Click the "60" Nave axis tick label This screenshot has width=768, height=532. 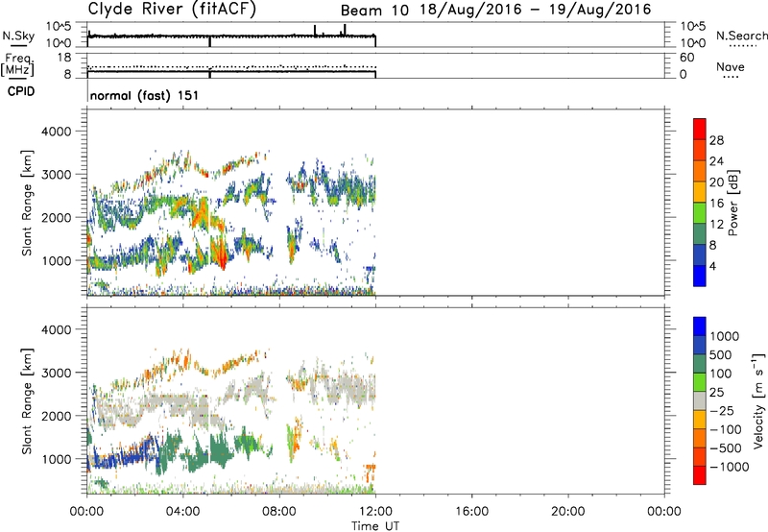pyautogui.click(x=686, y=58)
